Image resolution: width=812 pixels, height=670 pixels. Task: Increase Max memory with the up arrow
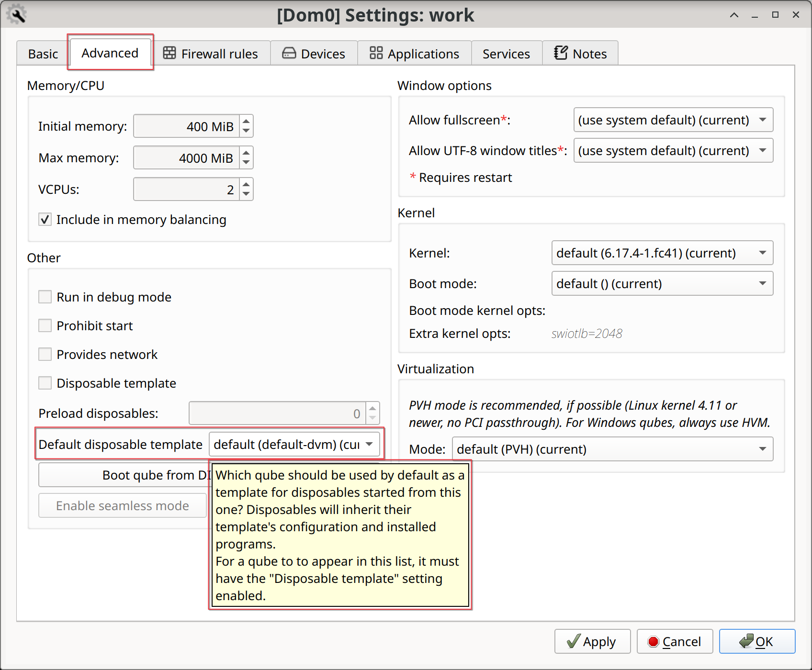pyautogui.click(x=245, y=153)
